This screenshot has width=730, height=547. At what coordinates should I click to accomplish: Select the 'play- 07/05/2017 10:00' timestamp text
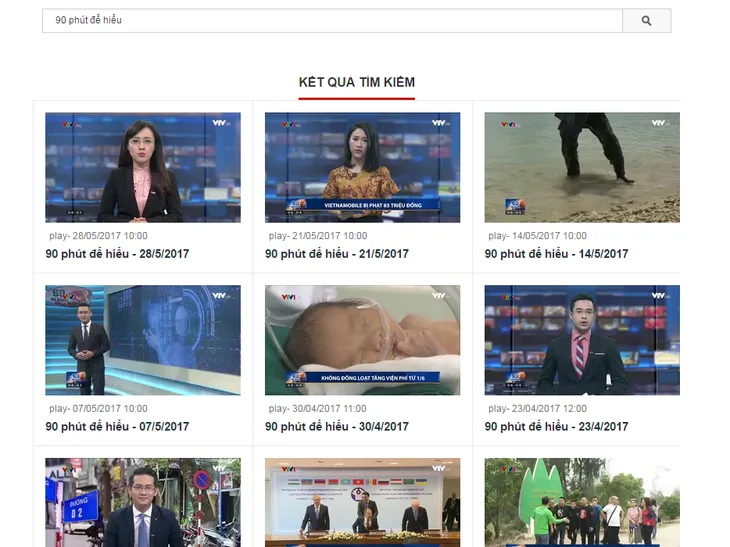[98, 408]
